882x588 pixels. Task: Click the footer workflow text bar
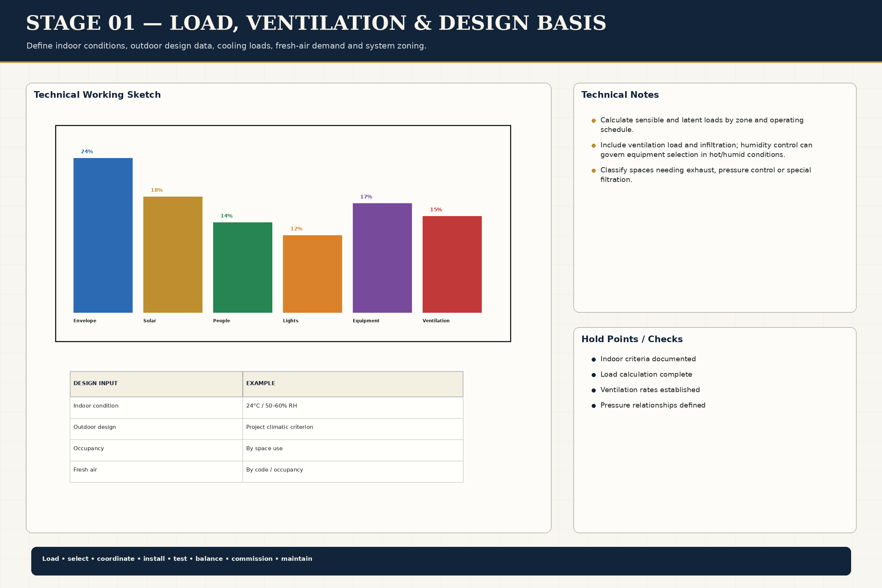[x=441, y=561]
